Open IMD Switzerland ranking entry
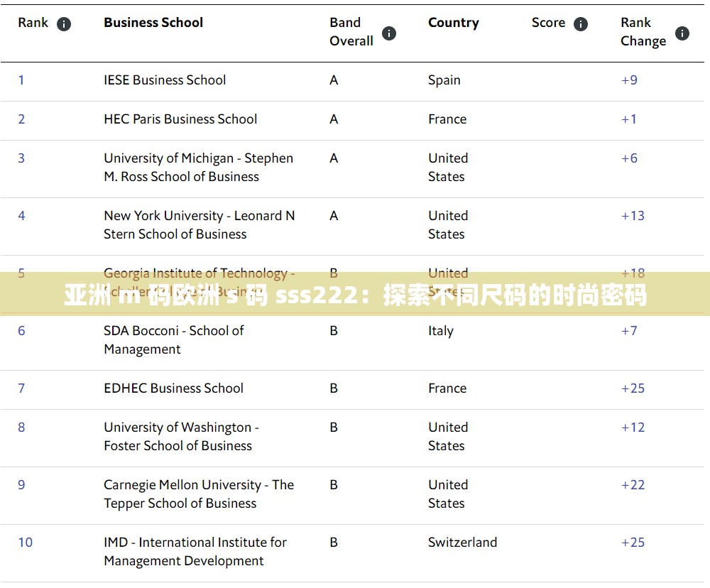The width and height of the screenshot is (710, 588). coord(195,551)
